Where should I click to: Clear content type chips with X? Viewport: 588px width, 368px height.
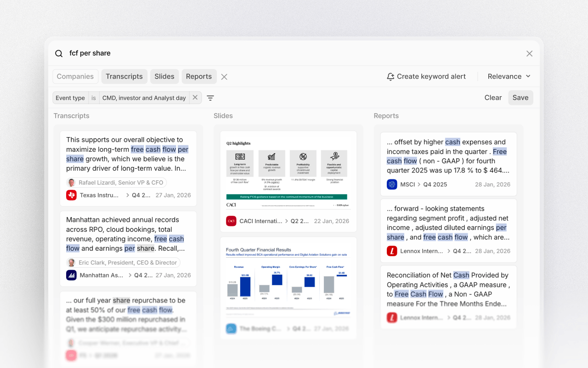point(224,77)
